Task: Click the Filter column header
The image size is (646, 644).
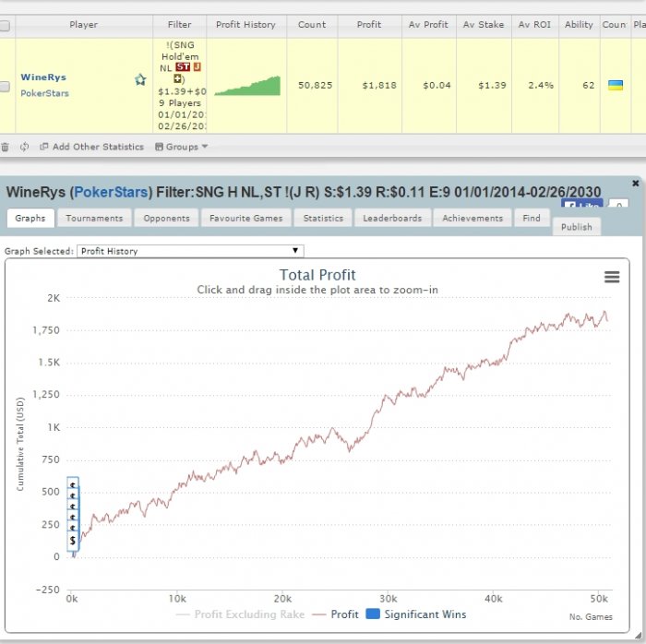Action: (179, 25)
